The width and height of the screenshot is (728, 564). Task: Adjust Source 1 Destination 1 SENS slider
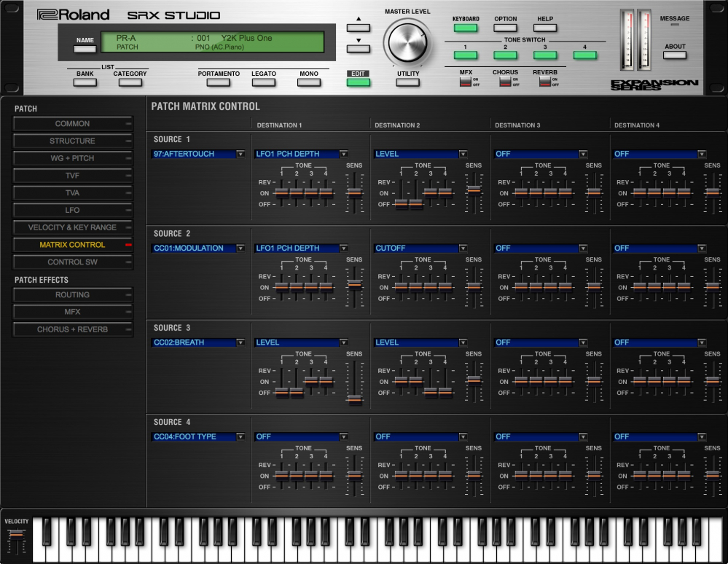(x=354, y=192)
